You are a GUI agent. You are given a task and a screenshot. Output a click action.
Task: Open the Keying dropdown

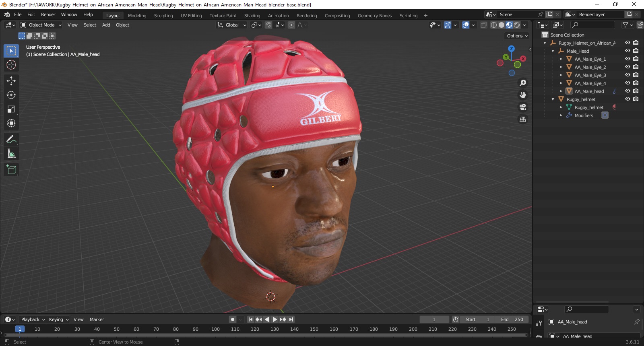pos(58,319)
